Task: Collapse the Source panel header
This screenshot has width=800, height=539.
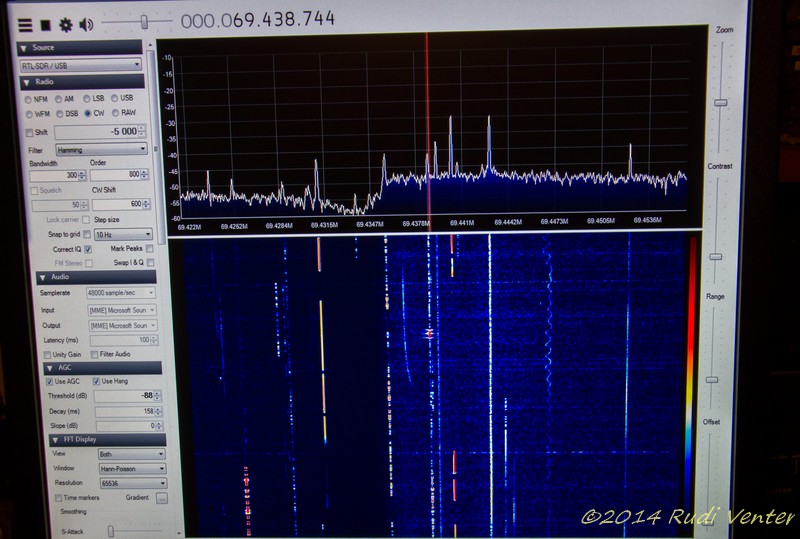Action: [80, 47]
